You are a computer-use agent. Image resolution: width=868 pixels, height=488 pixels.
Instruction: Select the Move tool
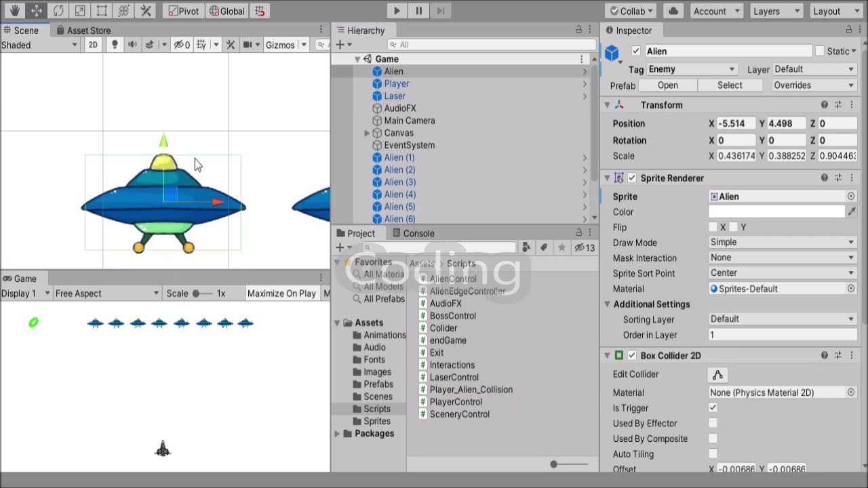click(x=37, y=11)
